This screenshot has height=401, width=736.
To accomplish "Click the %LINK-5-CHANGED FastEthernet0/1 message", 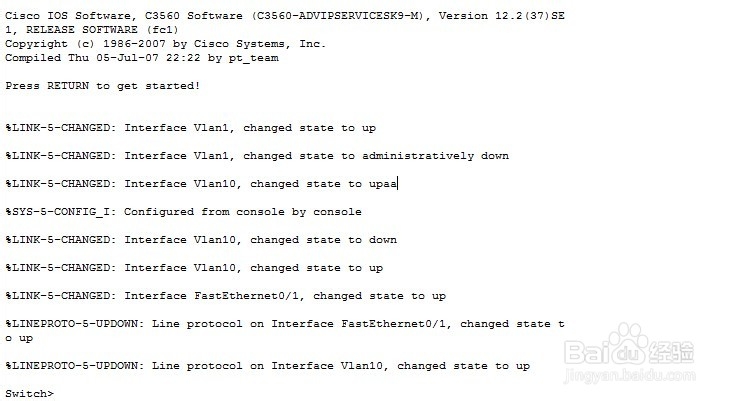I will click(225, 296).
